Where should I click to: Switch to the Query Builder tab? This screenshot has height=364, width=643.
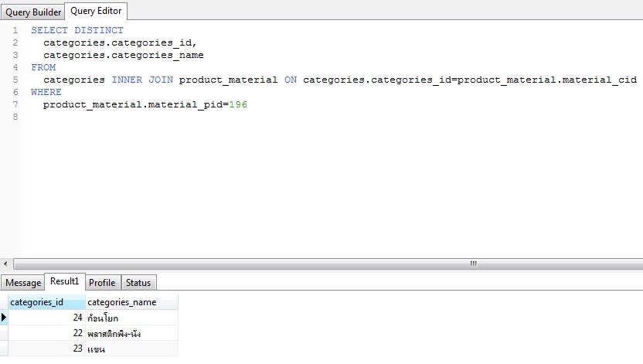32,12
